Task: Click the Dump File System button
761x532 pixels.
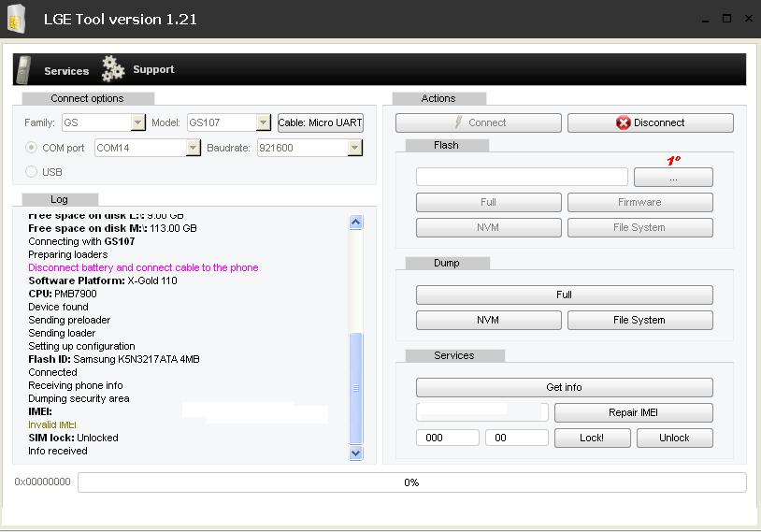Action: (639, 321)
